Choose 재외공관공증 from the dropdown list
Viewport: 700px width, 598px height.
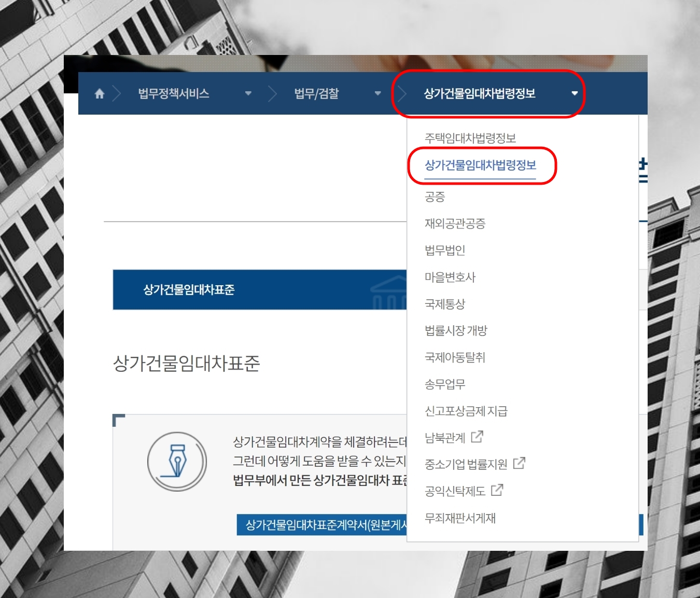tap(455, 224)
